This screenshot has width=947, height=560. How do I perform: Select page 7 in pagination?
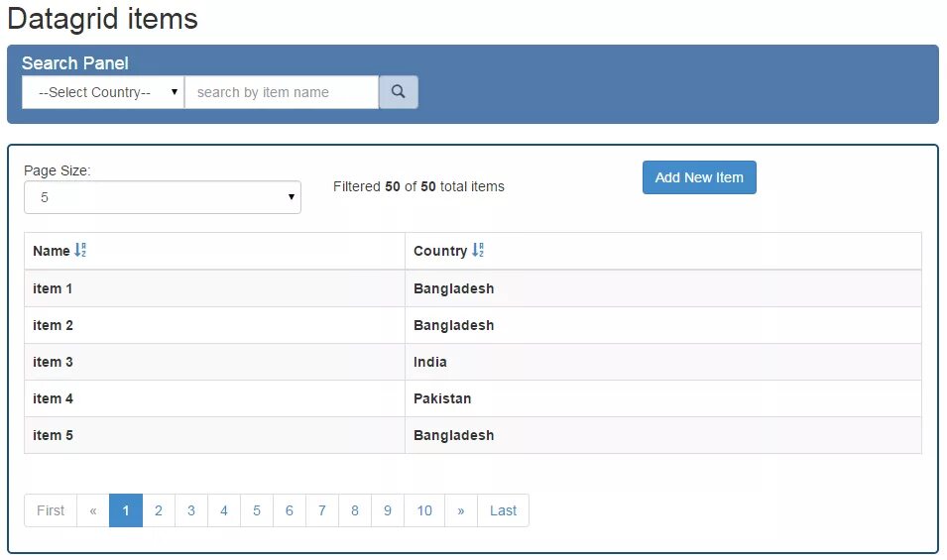[x=322, y=510]
